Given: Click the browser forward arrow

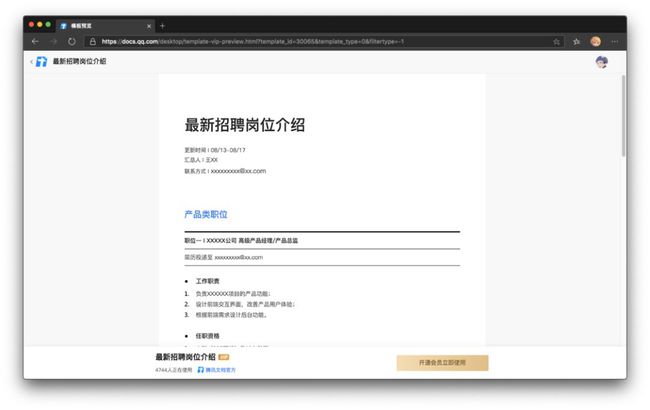Looking at the screenshot, I should (53, 41).
